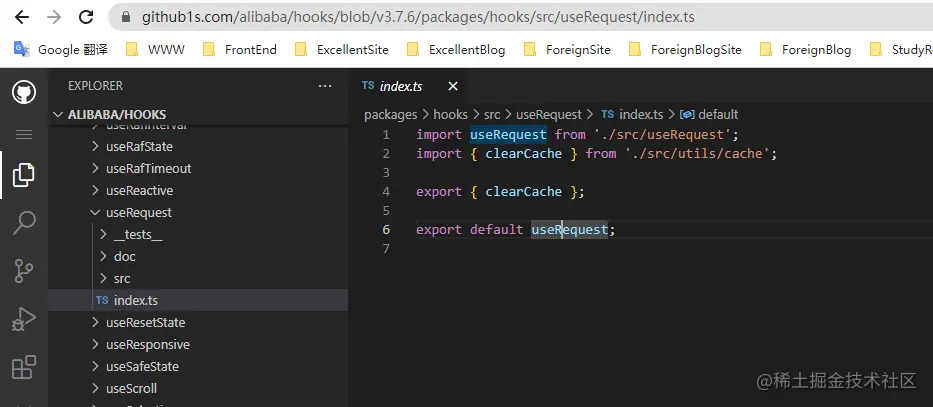This screenshot has height=407, width=933.
Task: Expand the useSafeState folder
Action: coord(198,367)
